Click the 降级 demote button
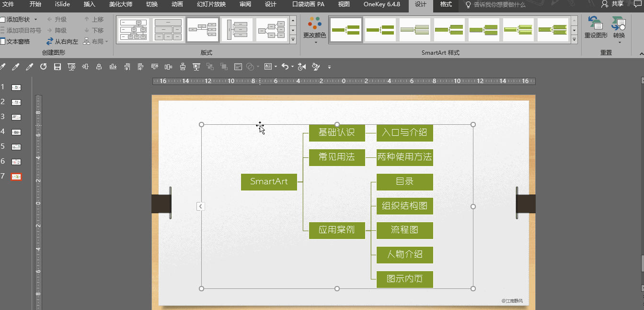The width and height of the screenshot is (644, 310). pos(57,30)
